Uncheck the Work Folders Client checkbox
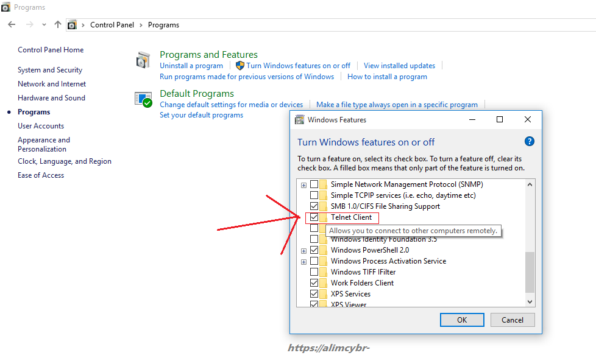The height and width of the screenshot is (364, 596). point(314,283)
